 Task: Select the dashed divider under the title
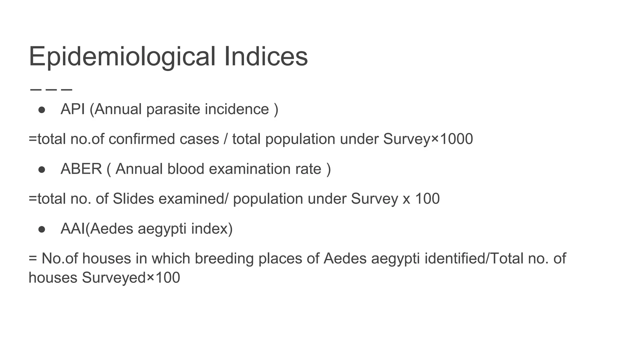click(51, 90)
